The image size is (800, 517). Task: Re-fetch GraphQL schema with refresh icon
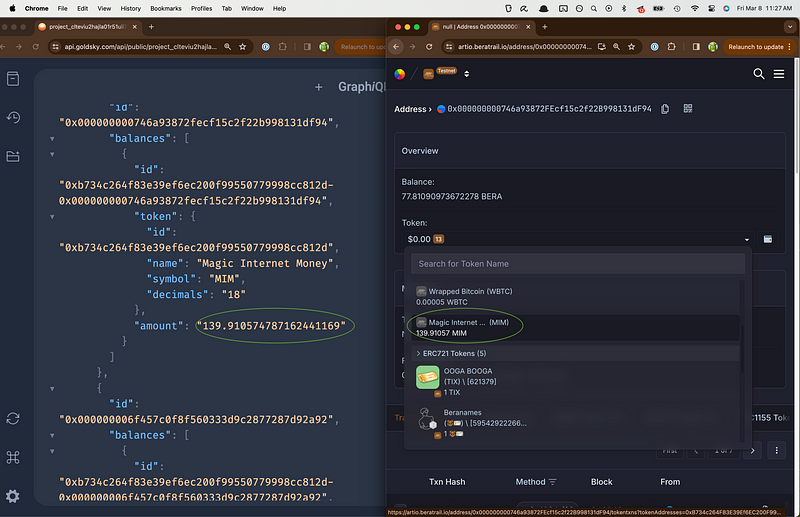click(x=13, y=418)
